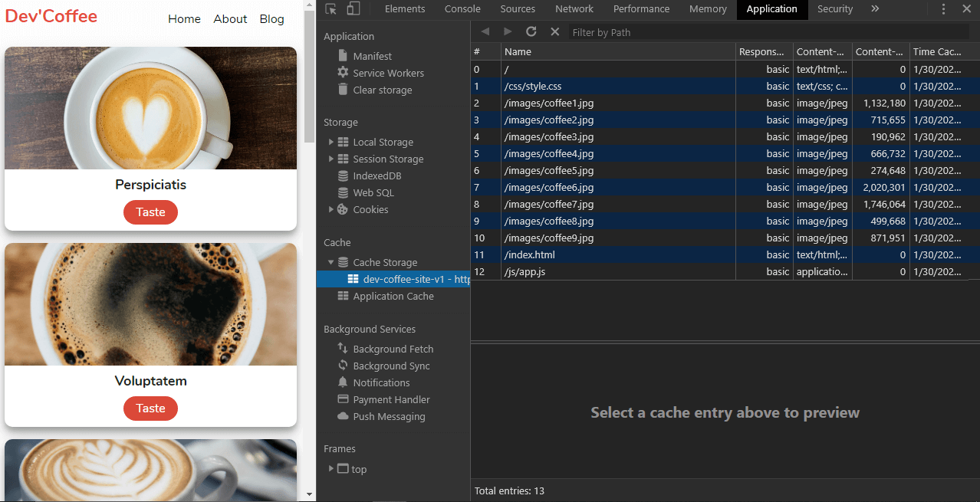Refresh the cache entries list
Screen dimensions: 980x502
point(531,32)
